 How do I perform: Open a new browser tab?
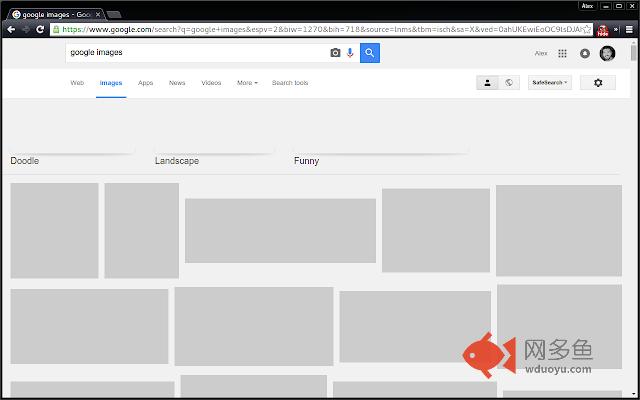click(114, 15)
